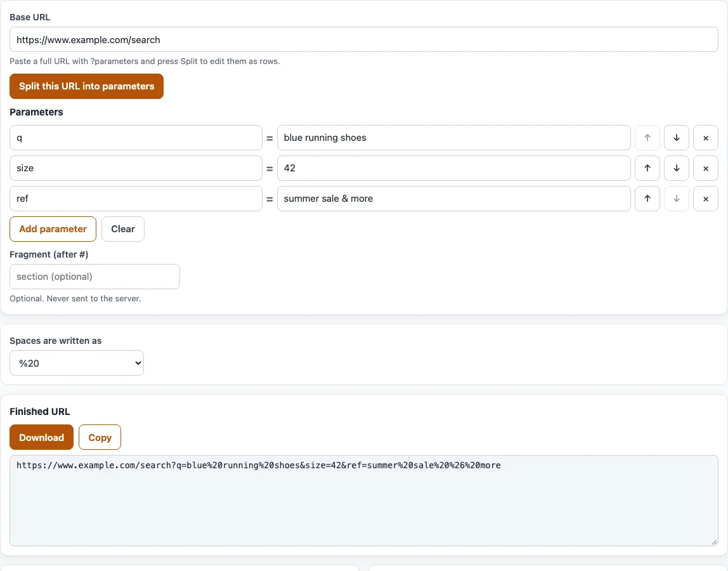Screen dimensions: 728x571
Task: Open the Spaces are written as dropdown
Action: pos(77,363)
